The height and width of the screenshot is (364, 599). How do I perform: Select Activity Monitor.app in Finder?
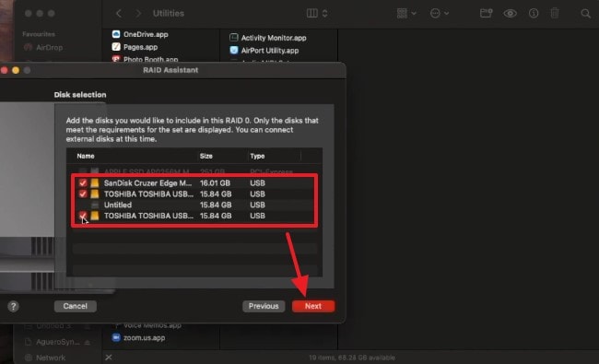[274, 38]
